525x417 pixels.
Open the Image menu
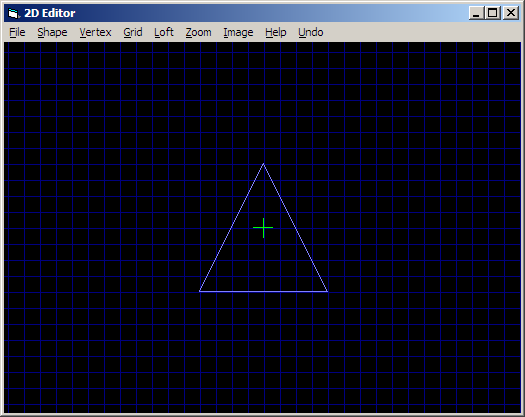(238, 32)
